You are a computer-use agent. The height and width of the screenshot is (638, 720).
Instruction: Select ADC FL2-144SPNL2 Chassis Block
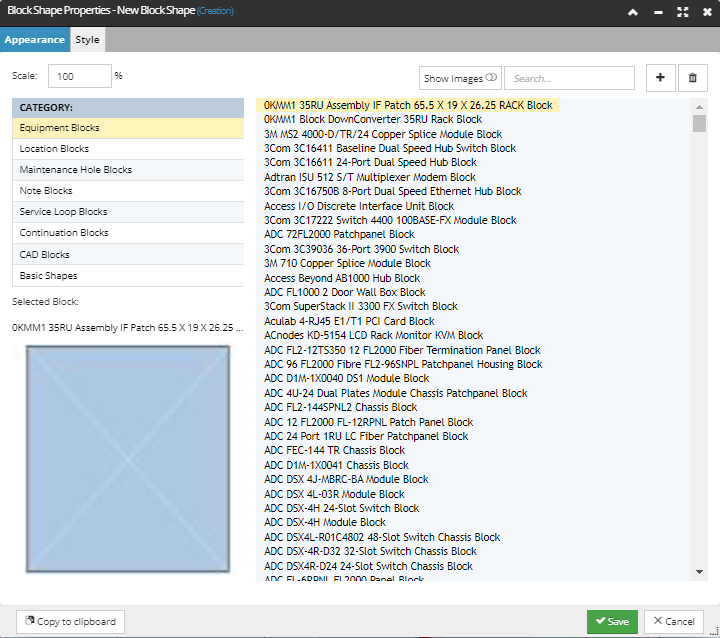(340, 407)
